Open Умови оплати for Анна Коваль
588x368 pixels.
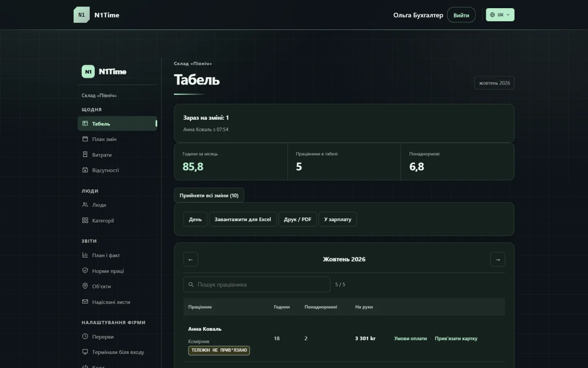[x=410, y=339]
